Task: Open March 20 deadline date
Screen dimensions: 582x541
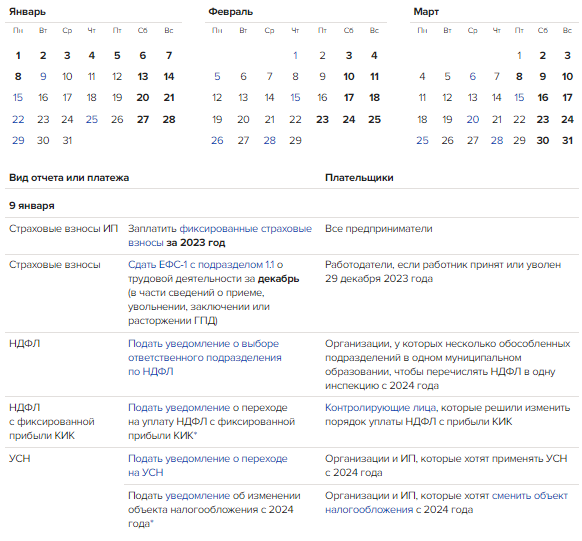Action: tap(473, 119)
